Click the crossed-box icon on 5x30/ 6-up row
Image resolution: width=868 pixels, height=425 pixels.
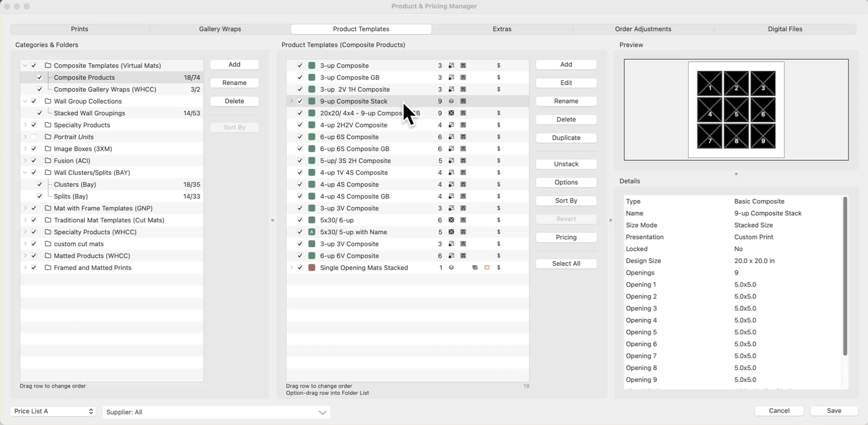[x=451, y=220]
